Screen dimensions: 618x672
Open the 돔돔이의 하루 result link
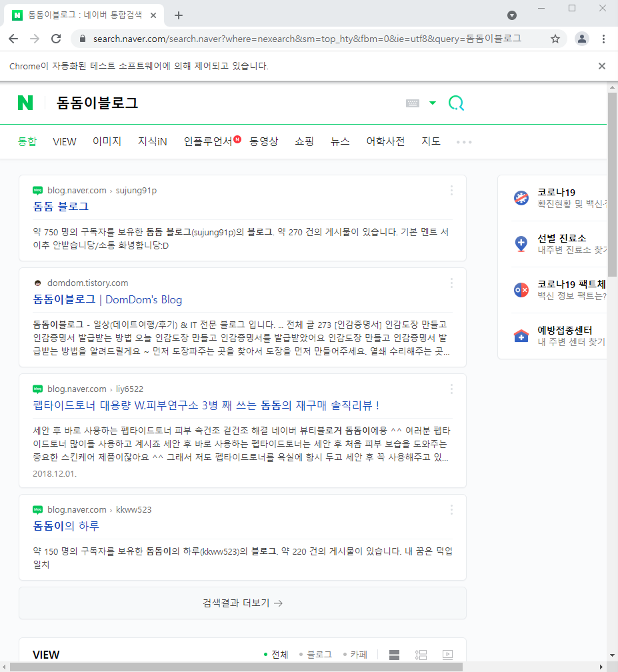[x=66, y=526]
